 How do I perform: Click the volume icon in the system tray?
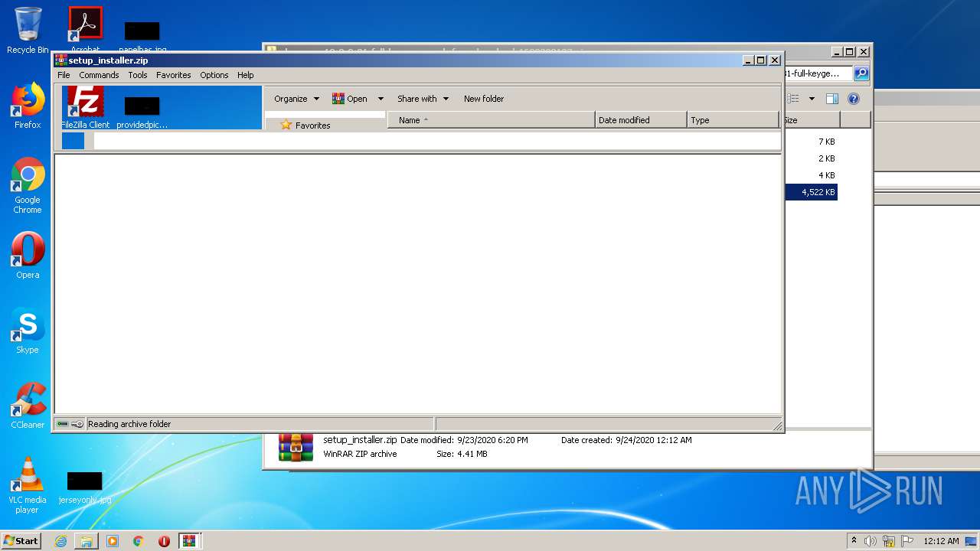871,541
